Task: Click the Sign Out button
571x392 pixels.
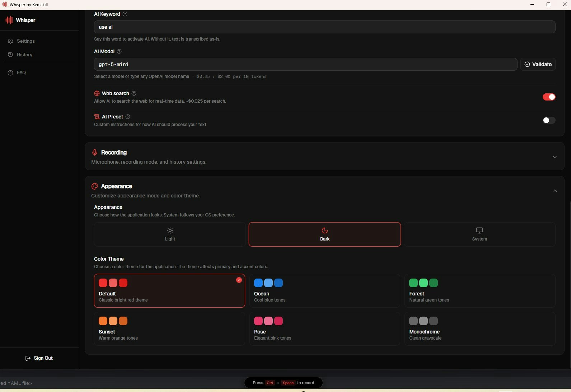Action: click(39, 358)
